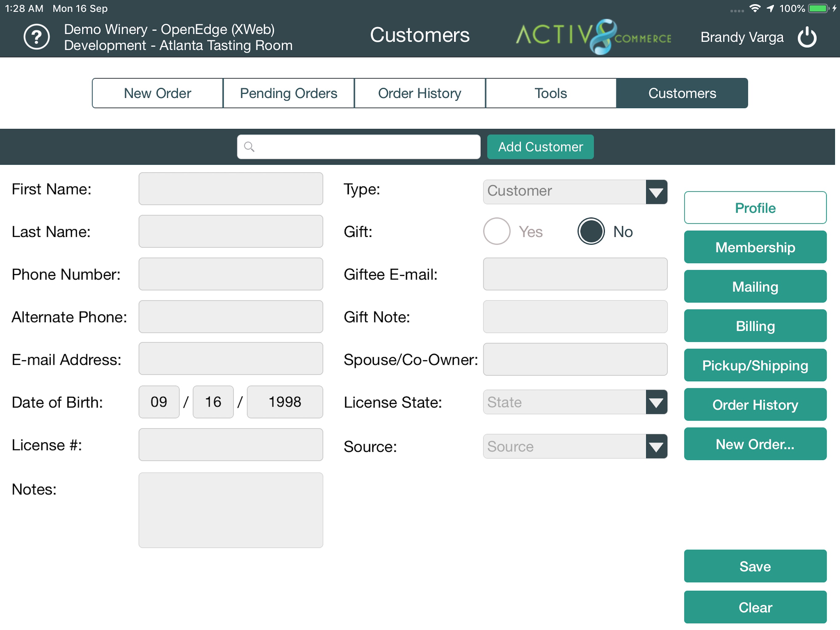Tap the battery indicator icon
Viewport: 840px width, 630px height.
(818, 8)
